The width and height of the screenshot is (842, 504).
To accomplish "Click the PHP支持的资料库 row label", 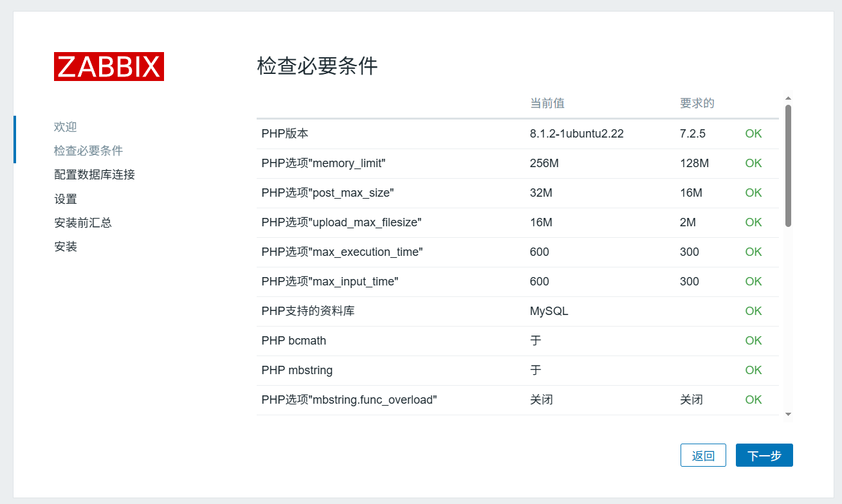I will tap(308, 311).
